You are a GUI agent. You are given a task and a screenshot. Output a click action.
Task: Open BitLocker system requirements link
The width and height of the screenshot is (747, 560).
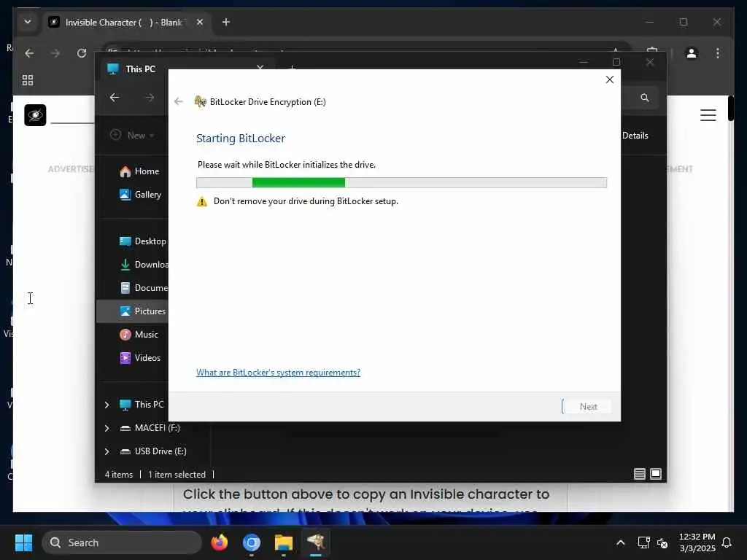(x=278, y=373)
